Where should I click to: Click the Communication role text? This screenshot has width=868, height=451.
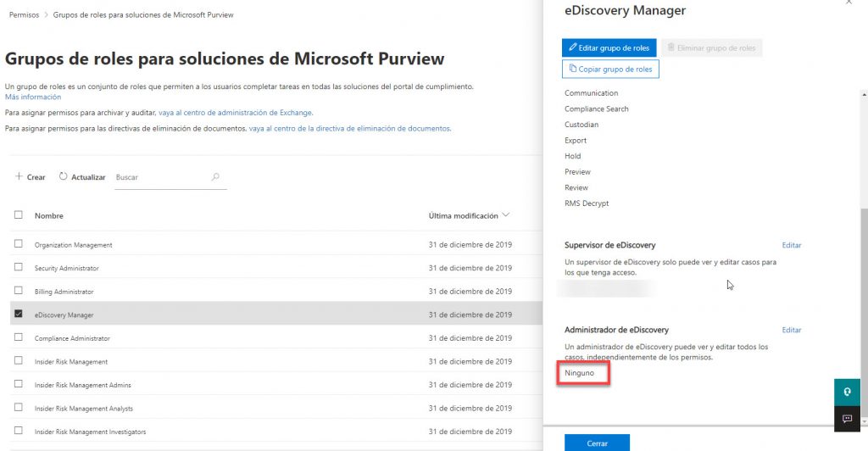[x=591, y=93]
